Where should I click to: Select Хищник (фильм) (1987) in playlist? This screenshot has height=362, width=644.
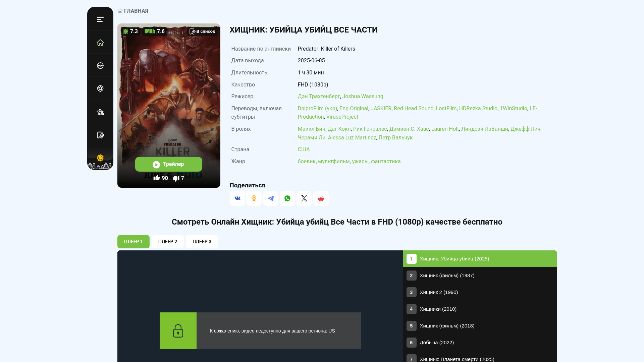pyautogui.click(x=480, y=276)
